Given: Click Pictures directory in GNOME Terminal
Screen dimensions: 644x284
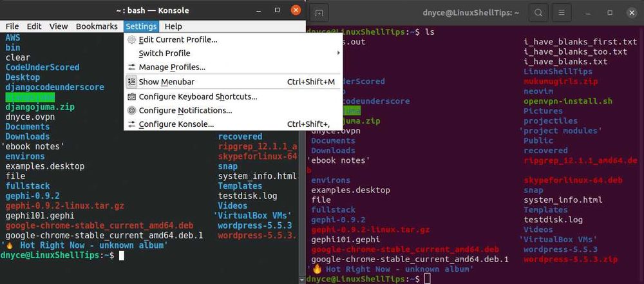Looking at the screenshot, I should (x=544, y=111).
